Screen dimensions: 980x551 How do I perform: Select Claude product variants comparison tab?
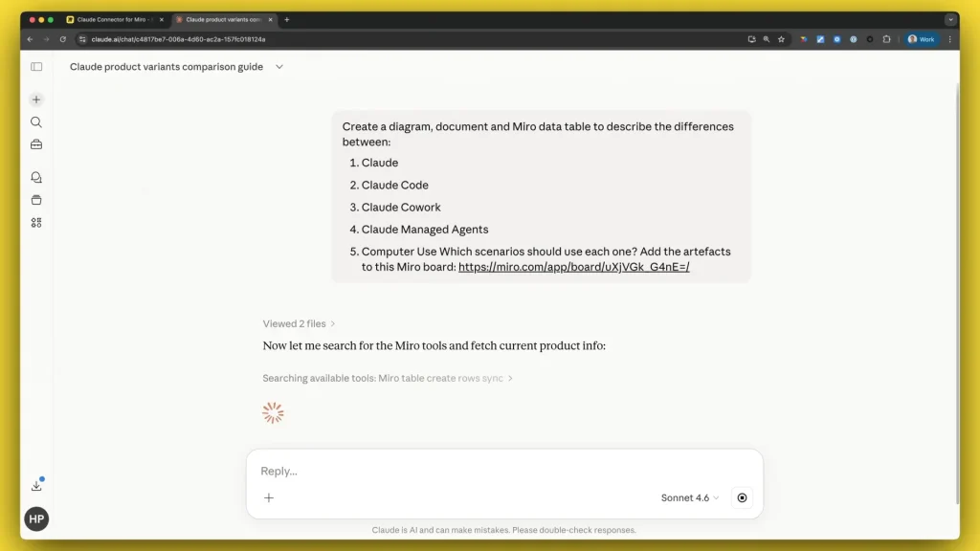pyautogui.click(x=223, y=19)
